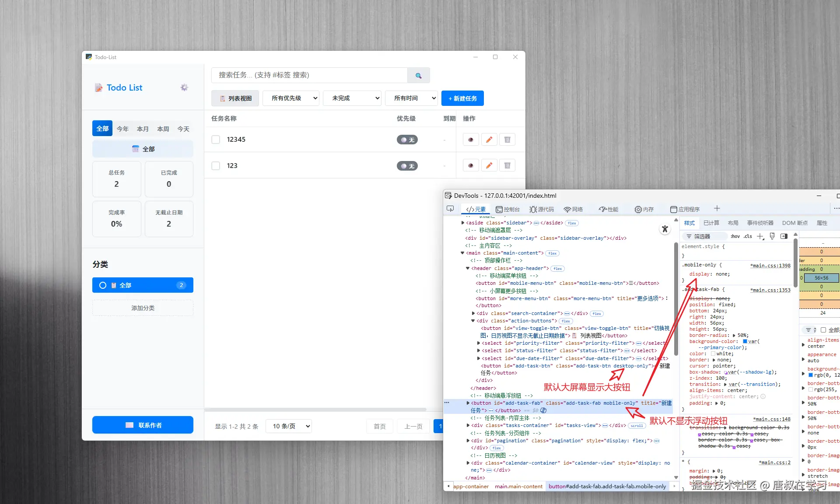Open settings gear beside Todo List
Viewport: 840px width, 504px height.
point(184,87)
